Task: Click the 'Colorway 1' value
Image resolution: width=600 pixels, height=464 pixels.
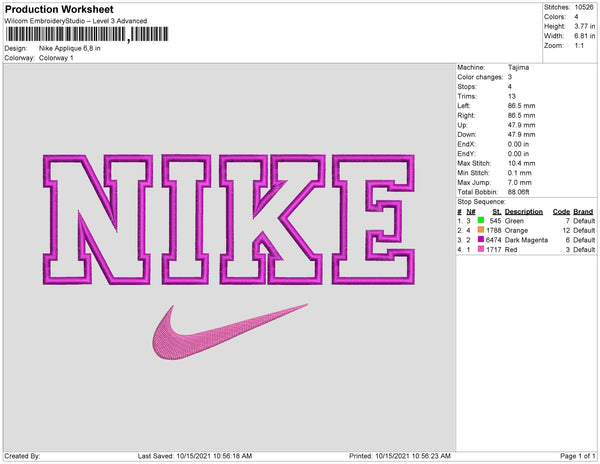Action: pyautogui.click(x=56, y=58)
